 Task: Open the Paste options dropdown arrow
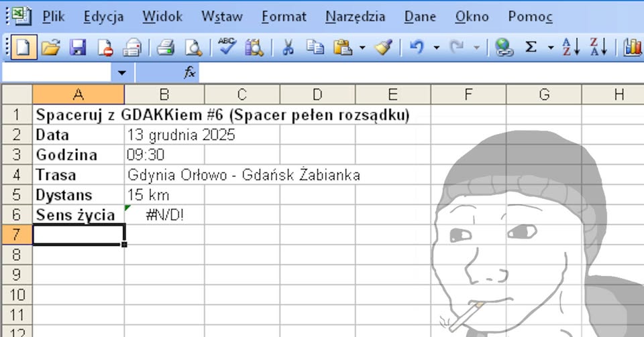[x=362, y=48]
